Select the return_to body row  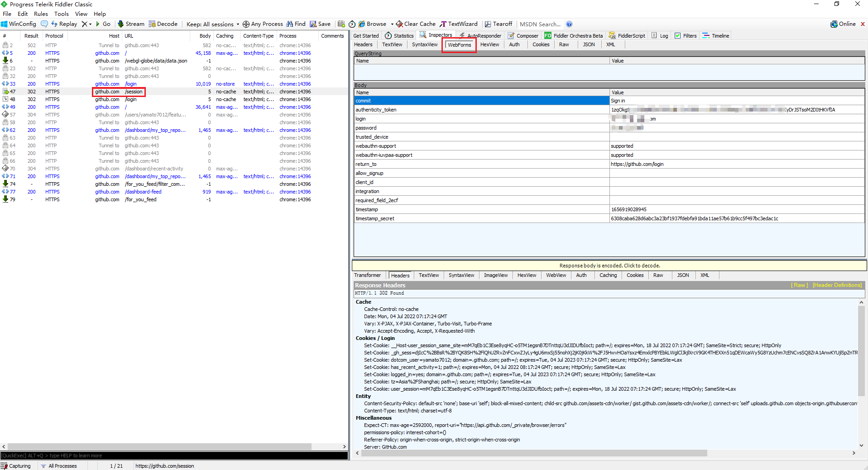point(609,164)
